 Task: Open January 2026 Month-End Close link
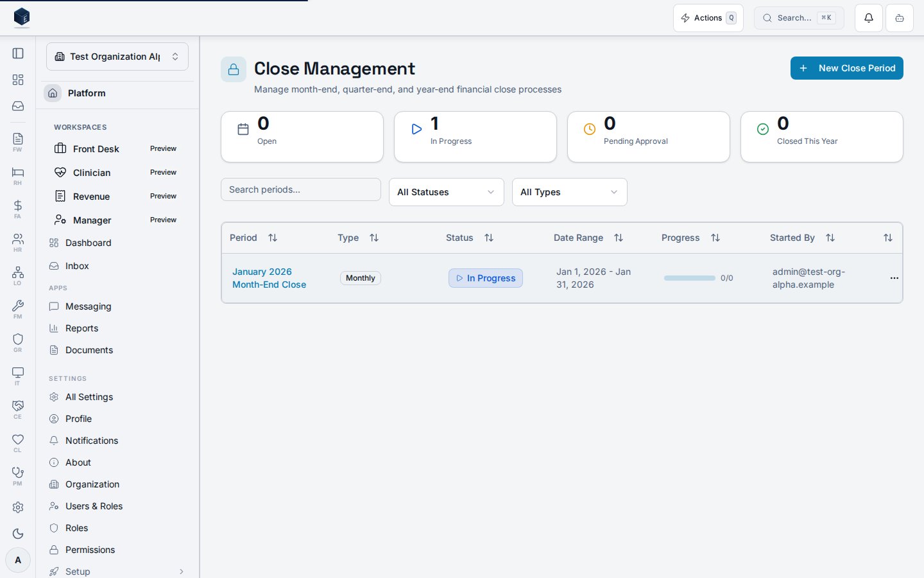tap(269, 278)
